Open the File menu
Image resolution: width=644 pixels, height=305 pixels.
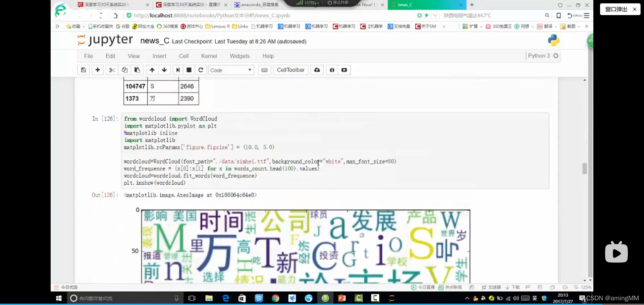tap(89, 56)
